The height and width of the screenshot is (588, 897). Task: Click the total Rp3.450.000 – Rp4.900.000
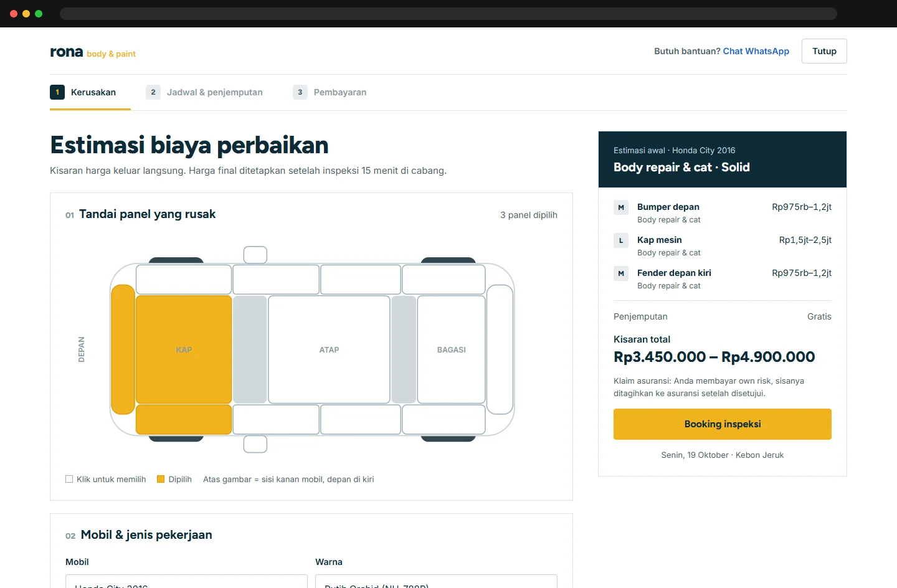714,357
